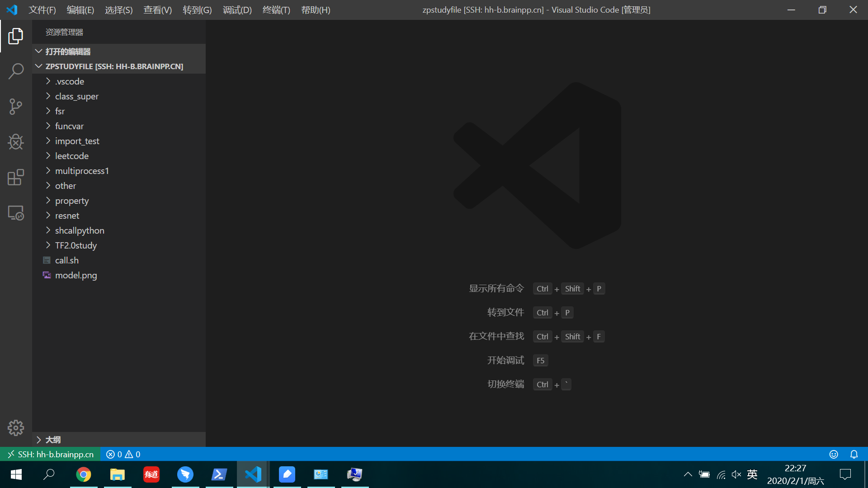This screenshot has height=488, width=868.
Task: Open the Source Control view
Action: 16,107
